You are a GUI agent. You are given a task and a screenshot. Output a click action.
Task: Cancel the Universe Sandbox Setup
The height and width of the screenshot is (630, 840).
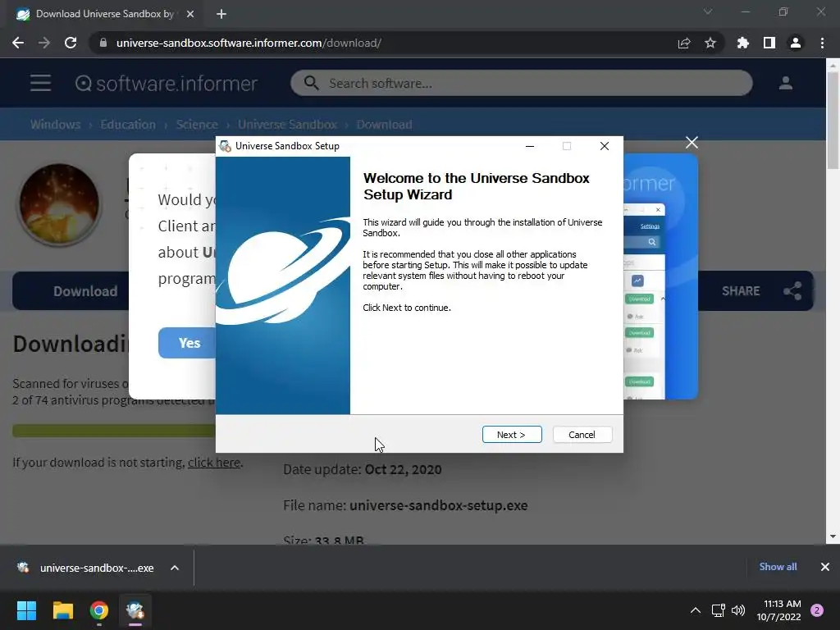[582, 435]
